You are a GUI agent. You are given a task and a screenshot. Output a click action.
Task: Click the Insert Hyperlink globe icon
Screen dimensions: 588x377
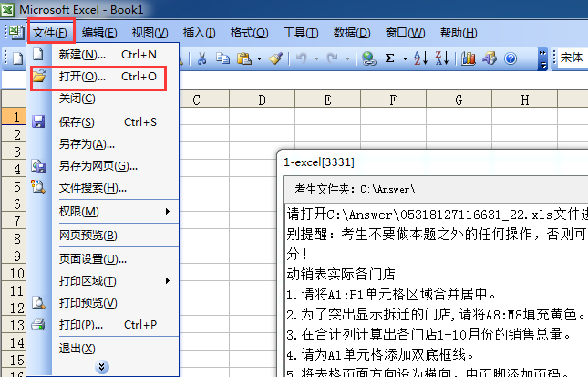click(368, 58)
